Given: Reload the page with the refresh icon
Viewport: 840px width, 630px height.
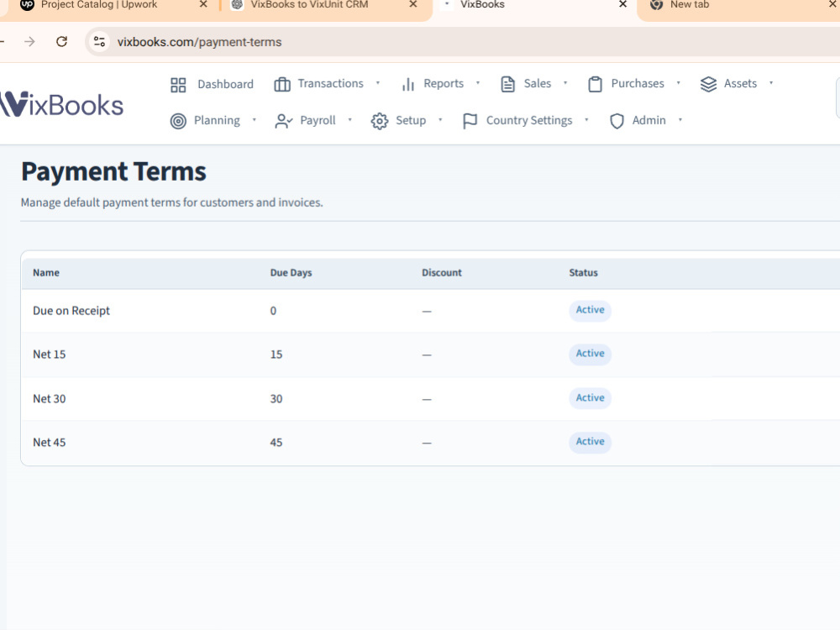Looking at the screenshot, I should [61, 42].
